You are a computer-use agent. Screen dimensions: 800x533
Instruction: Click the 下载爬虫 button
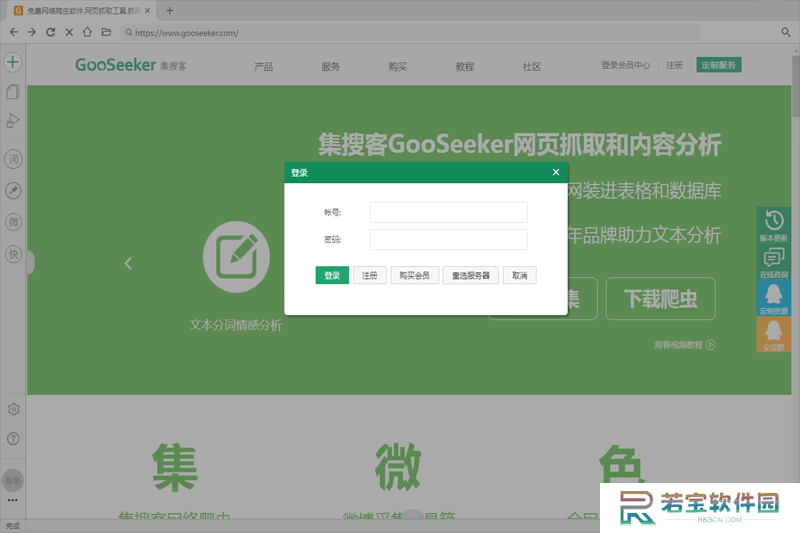click(660, 298)
